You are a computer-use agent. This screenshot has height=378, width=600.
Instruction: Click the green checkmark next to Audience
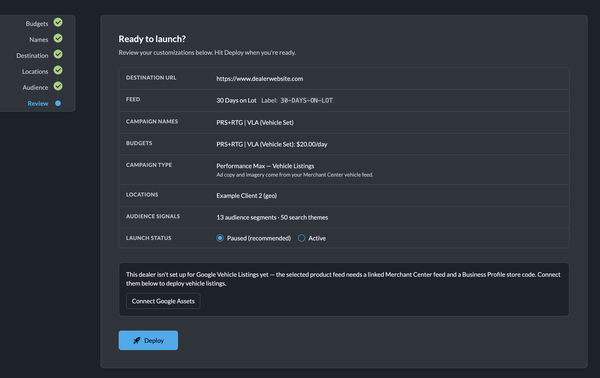coord(58,87)
